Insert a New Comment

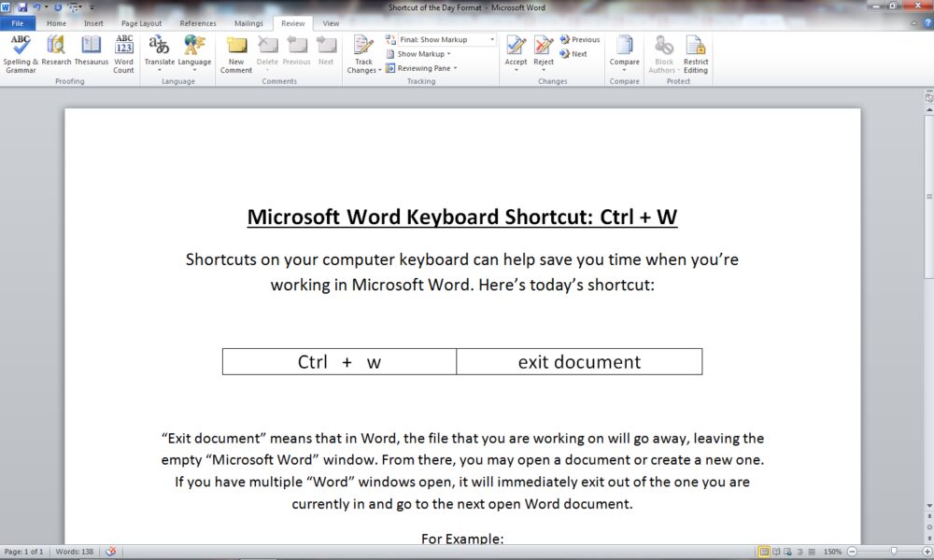[236, 52]
